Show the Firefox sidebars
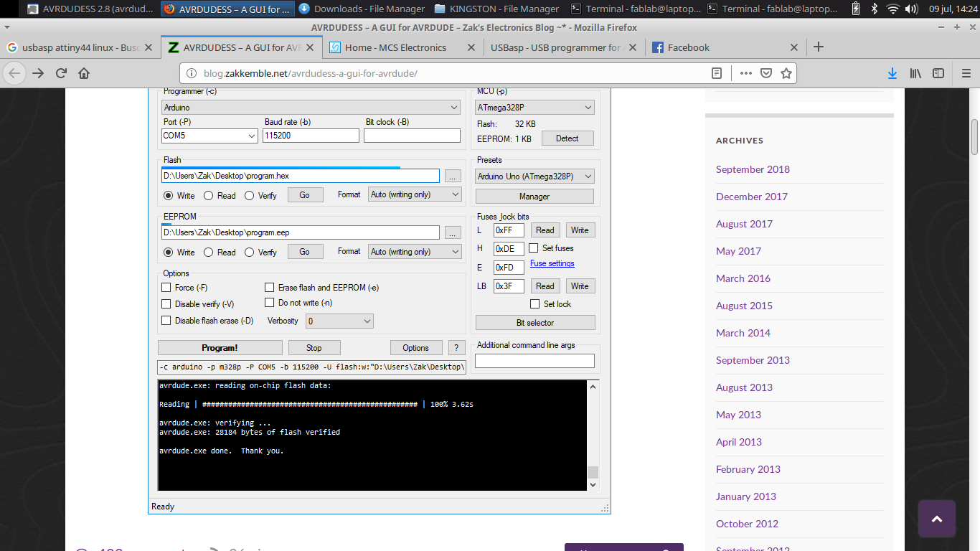 point(938,73)
